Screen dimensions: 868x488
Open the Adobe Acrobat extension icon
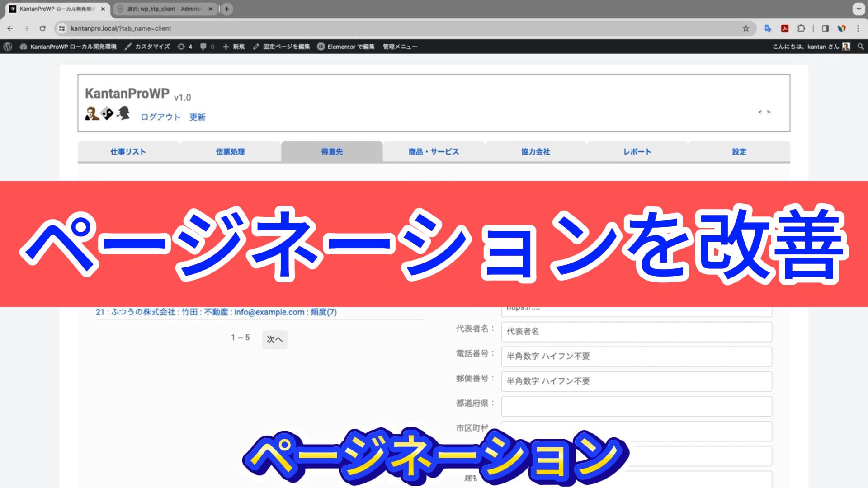coord(785,28)
